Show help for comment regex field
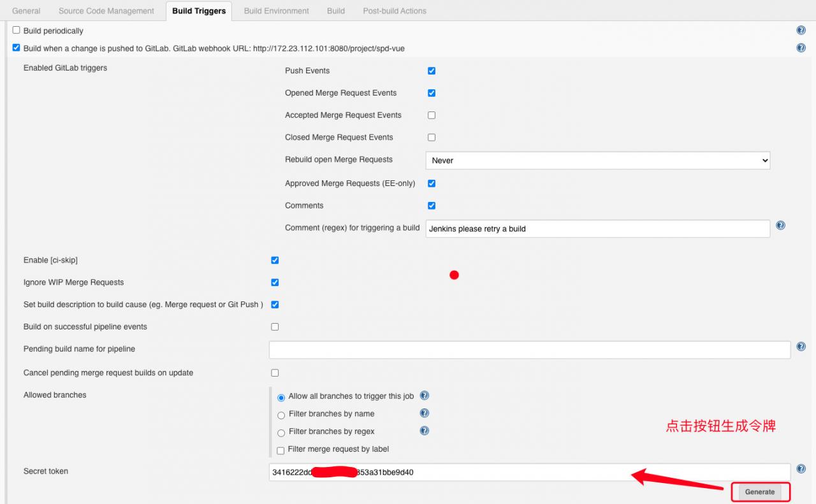This screenshot has height=504, width=816. click(780, 226)
